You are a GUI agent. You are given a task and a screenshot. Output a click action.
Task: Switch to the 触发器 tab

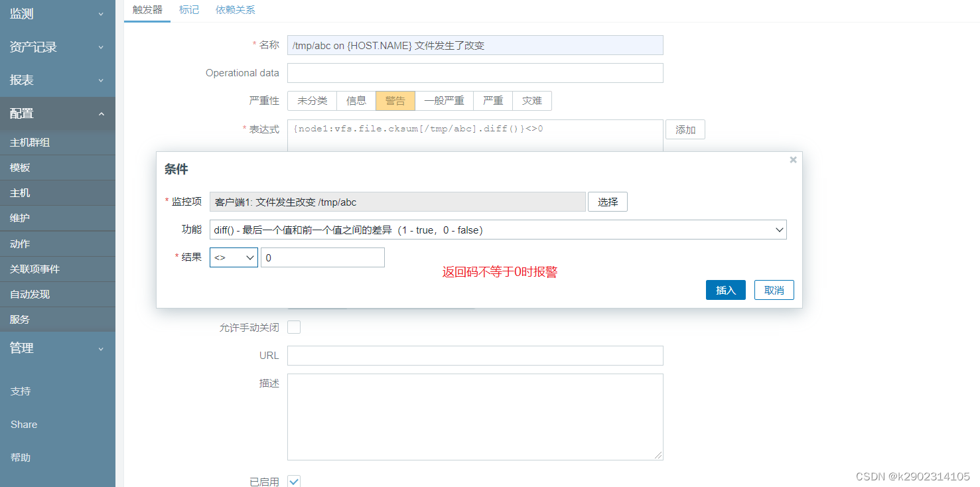147,10
